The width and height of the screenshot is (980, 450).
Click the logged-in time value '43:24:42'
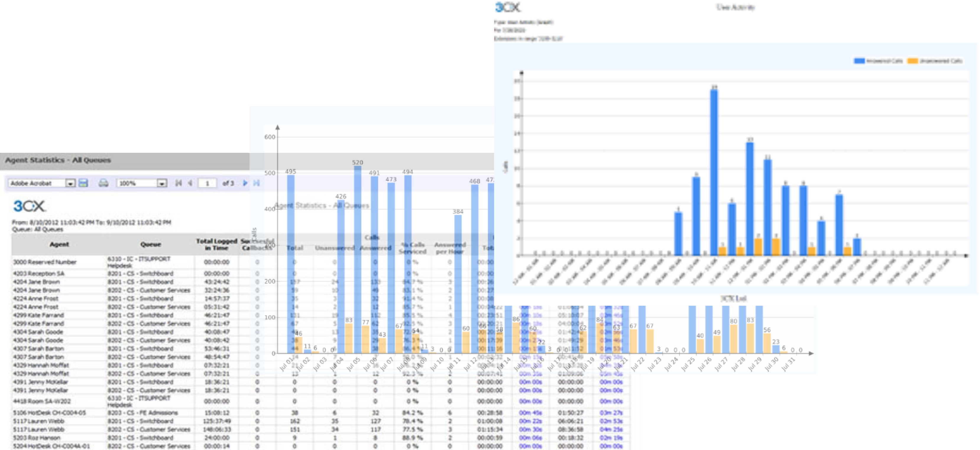[x=216, y=282]
